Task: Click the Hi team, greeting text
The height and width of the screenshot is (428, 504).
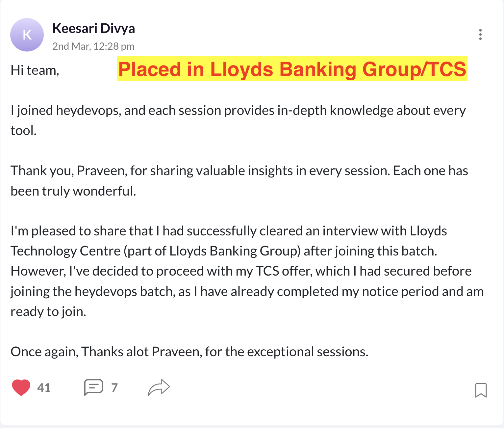Action: (35, 70)
